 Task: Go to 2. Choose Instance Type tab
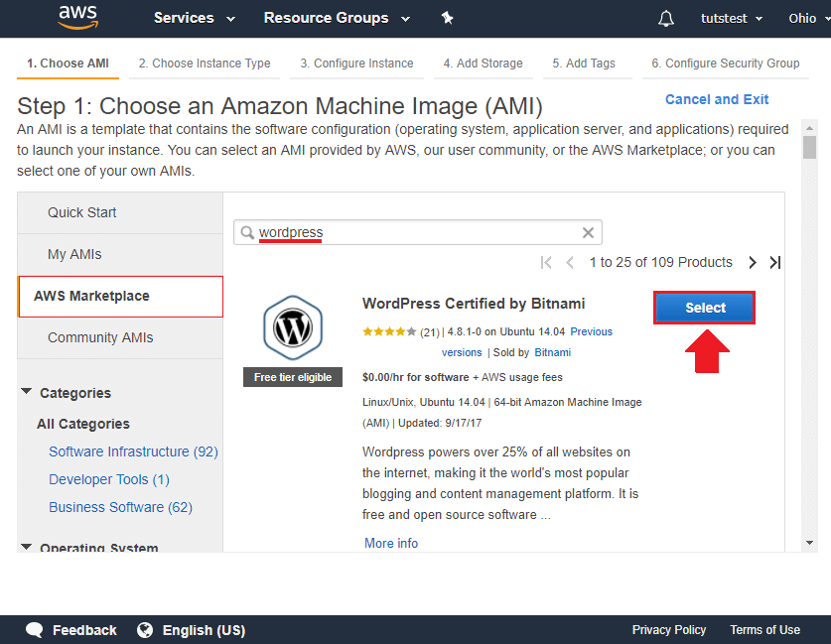[x=205, y=64]
